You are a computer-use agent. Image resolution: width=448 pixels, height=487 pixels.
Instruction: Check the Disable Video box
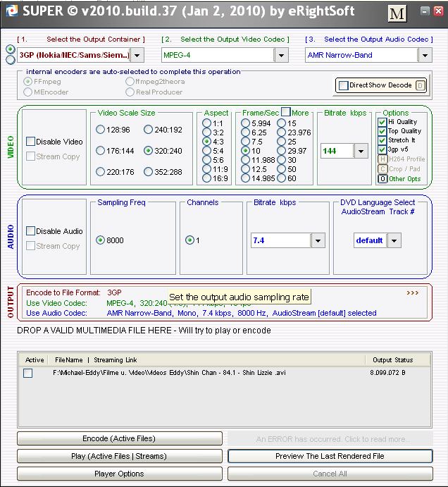pyautogui.click(x=30, y=142)
